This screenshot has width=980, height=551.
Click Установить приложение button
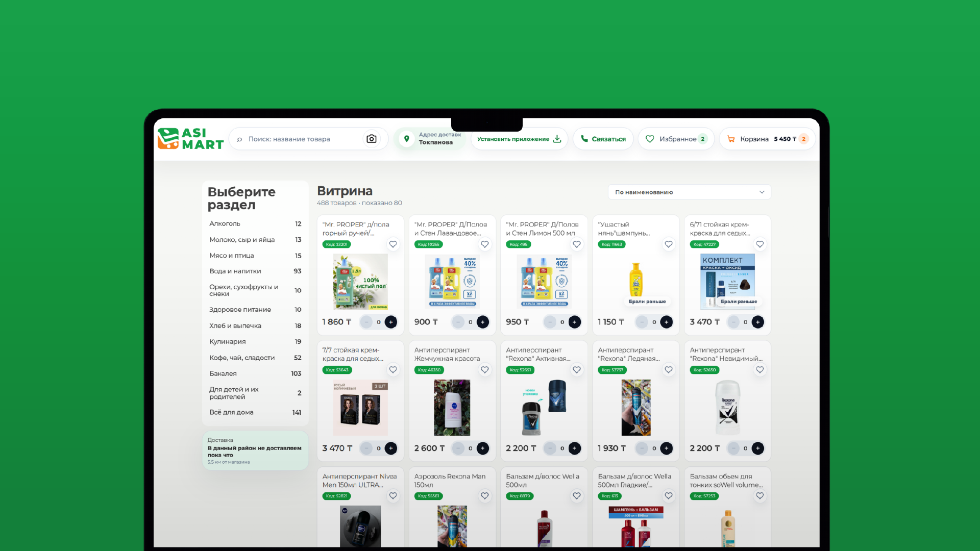pyautogui.click(x=519, y=139)
